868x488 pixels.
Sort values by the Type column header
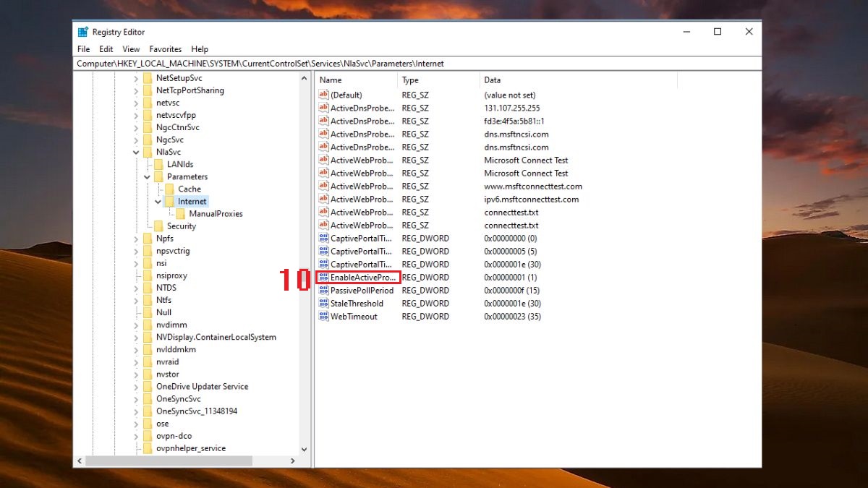click(438, 80)
